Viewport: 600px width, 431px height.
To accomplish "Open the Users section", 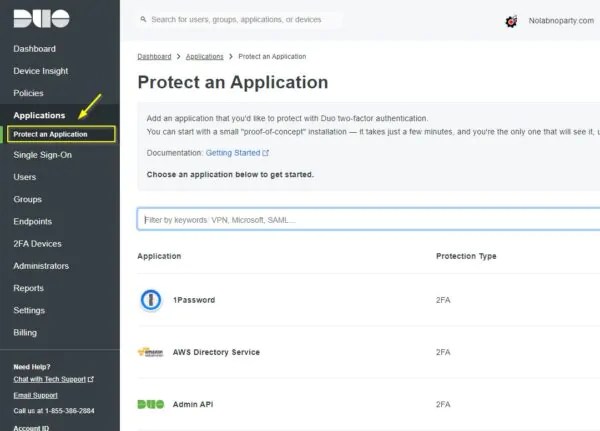I will [x=24, y=177].
